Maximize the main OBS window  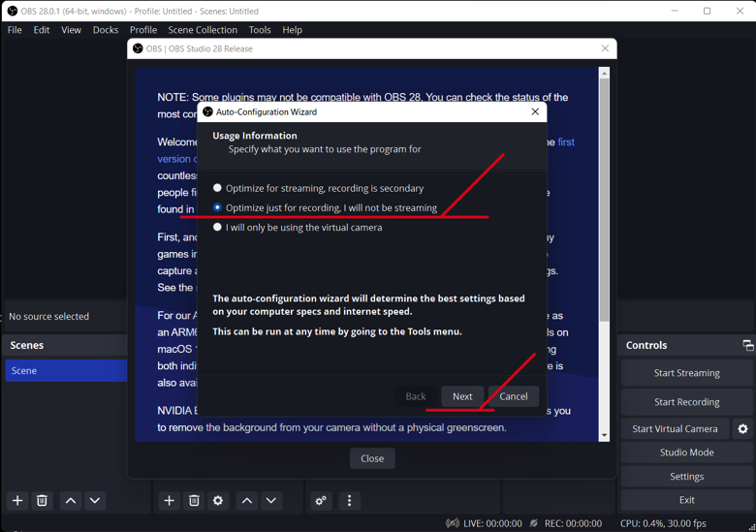pos(707,11)
